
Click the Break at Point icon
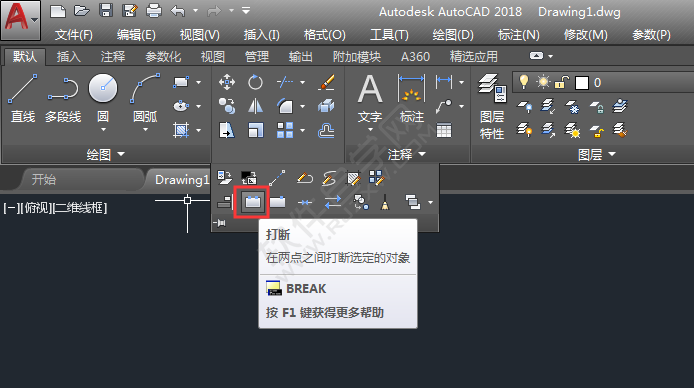(x=278, y=202)
